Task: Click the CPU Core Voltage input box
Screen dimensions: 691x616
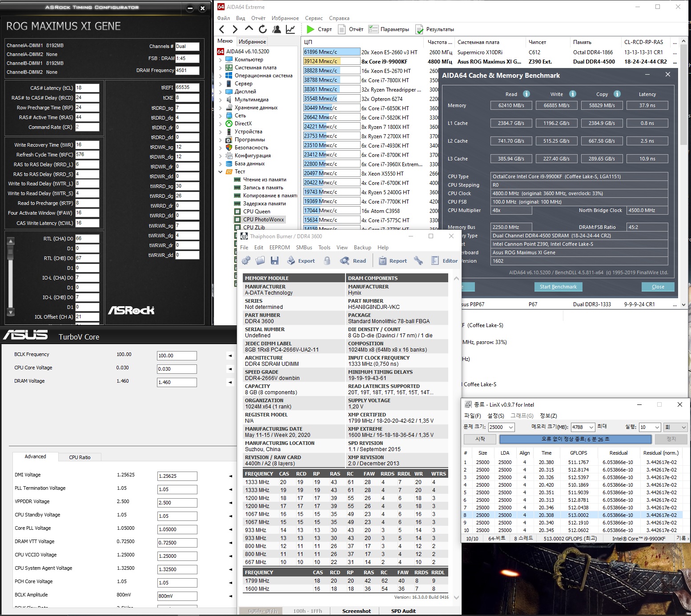Action: (177, 369)
